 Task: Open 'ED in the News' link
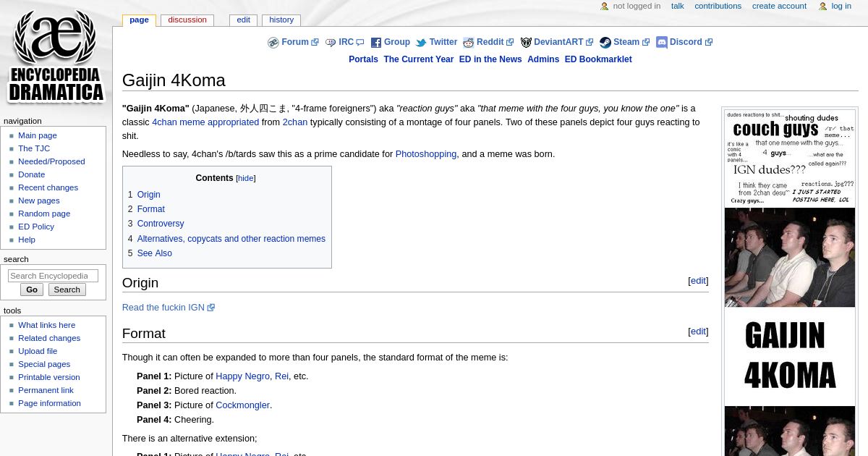click(x=490, y=59)
